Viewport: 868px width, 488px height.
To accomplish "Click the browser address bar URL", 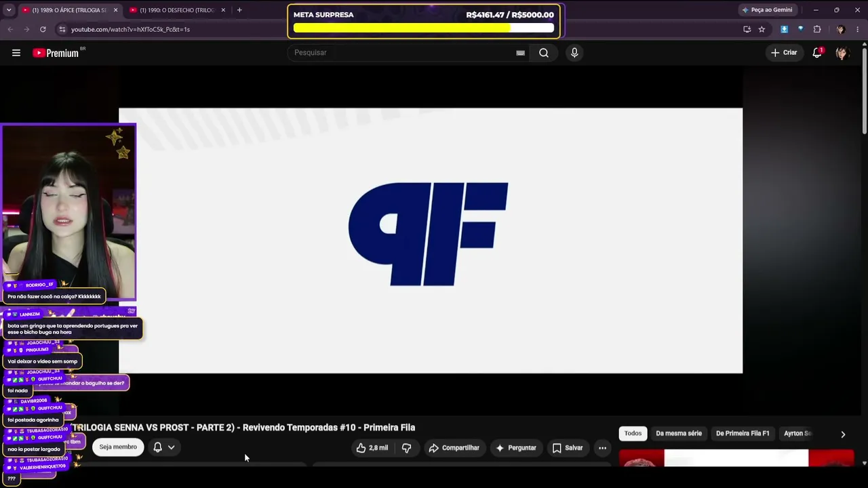I will pos(130,29).
